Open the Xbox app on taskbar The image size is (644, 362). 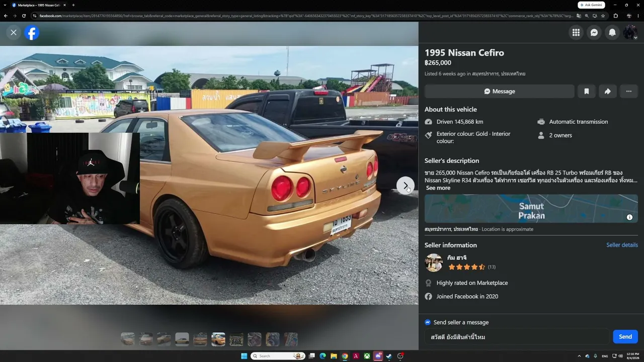[x=367, y=356]
